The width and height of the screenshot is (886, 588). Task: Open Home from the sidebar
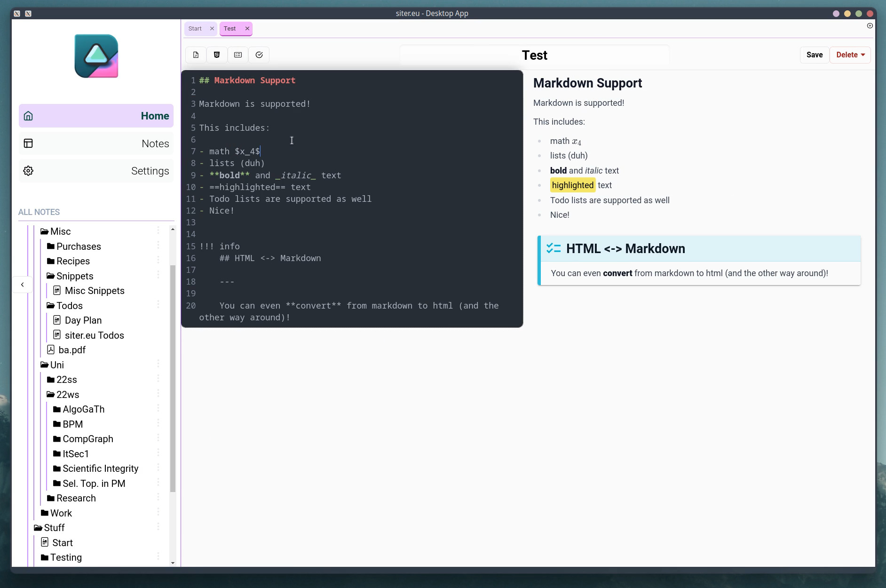96,116
